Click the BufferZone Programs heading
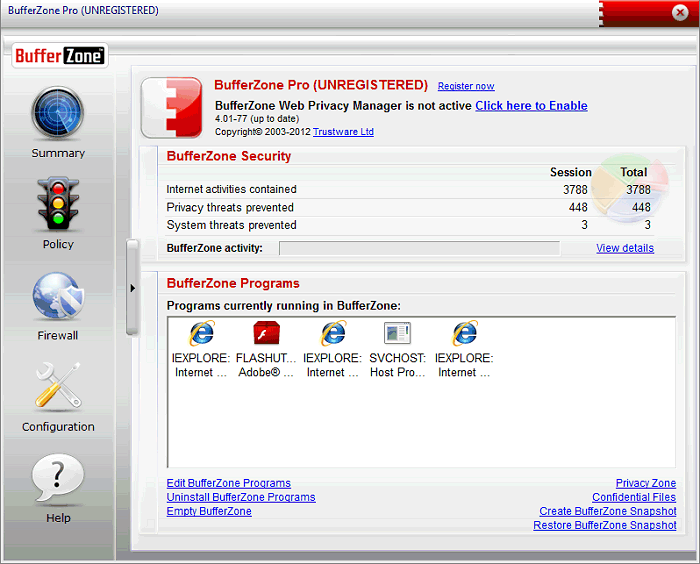700x564 pixels. (x=233, y=283)
